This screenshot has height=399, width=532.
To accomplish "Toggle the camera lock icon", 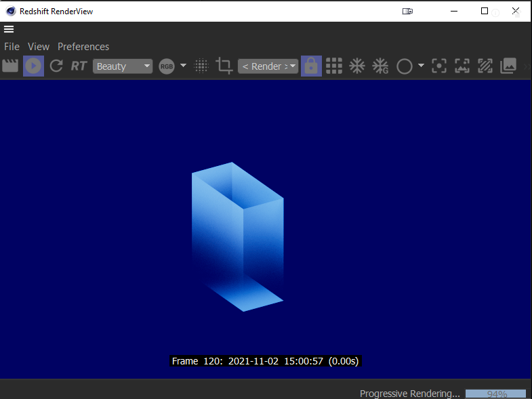I will coord(311,66).
